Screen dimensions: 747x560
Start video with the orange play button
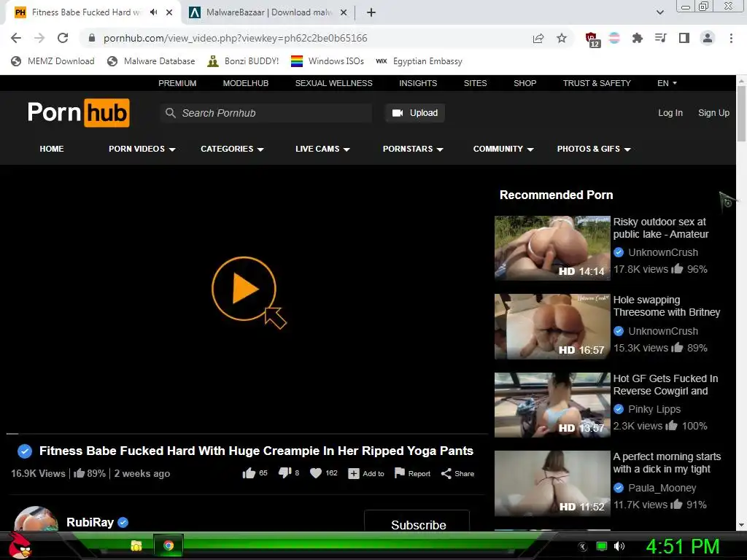tap(244, 289)
